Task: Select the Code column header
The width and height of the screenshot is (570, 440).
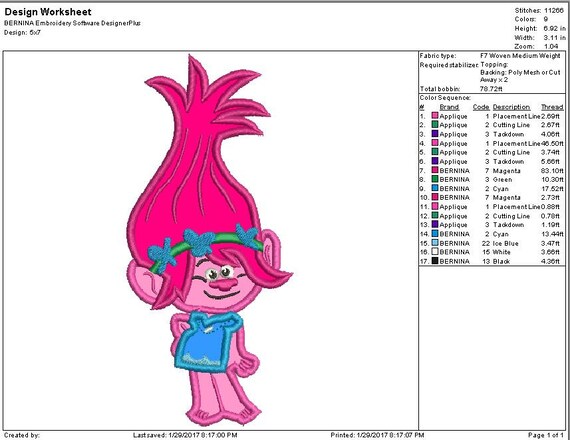Action: pyautogui.click(x=481, y=107)
